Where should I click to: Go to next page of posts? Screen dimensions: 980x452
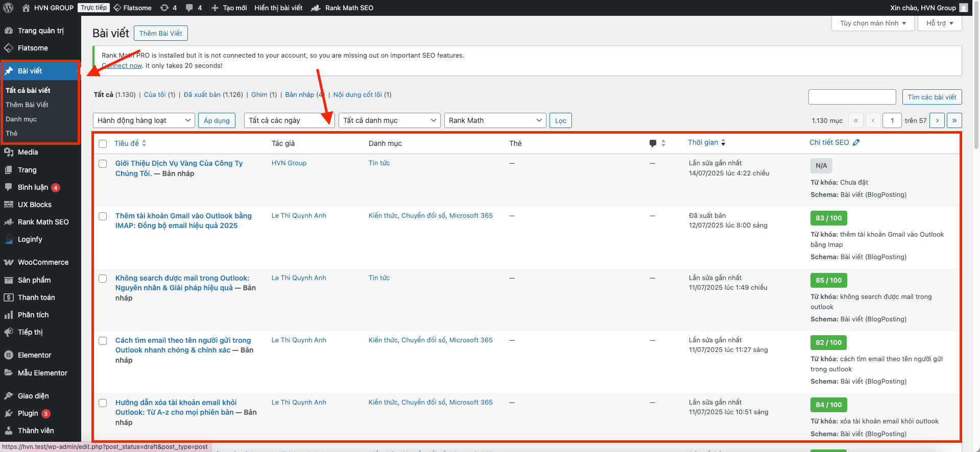pyautogui.click(x=937, y=120)
